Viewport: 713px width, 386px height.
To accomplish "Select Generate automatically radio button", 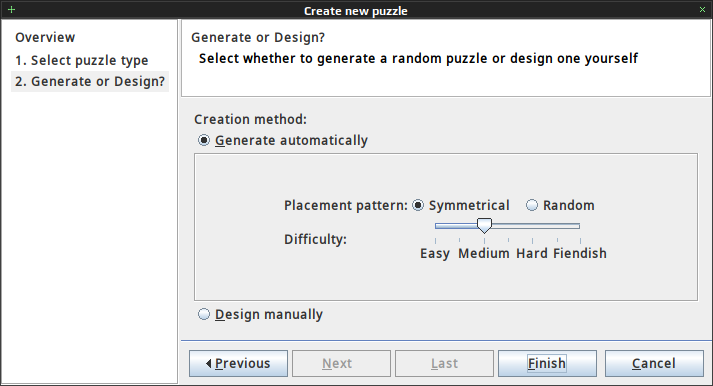I will pyautogui.click(x=204, y=140).
